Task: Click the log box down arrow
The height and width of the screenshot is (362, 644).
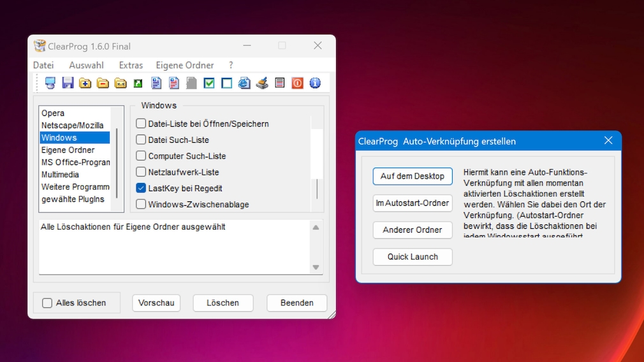Action: point(316,267)
